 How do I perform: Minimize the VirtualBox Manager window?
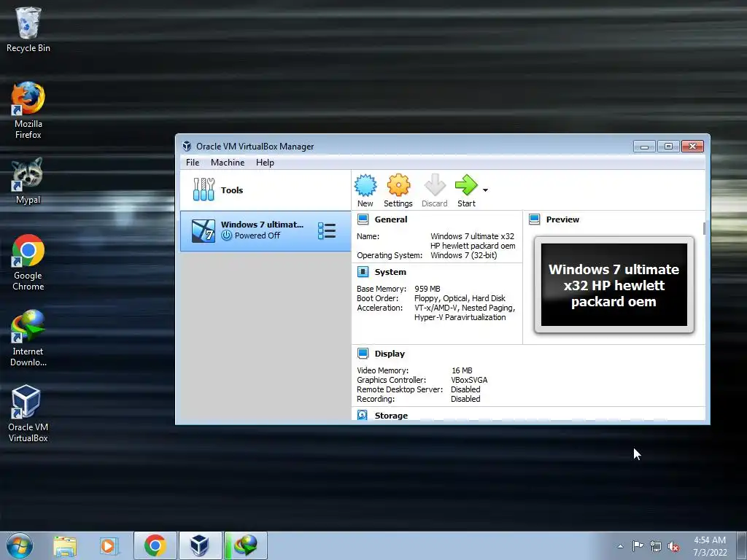tap(644, 146)
